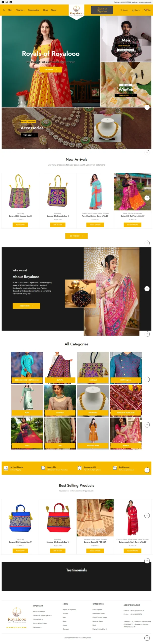Open the Instagram social icon
The width and height of the screenshot is (153, 644).
7,2
